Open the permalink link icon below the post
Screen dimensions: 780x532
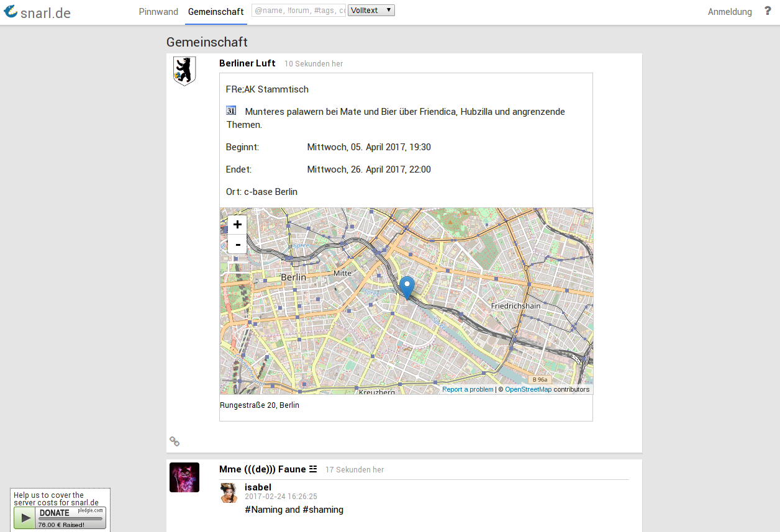[175, 441]
